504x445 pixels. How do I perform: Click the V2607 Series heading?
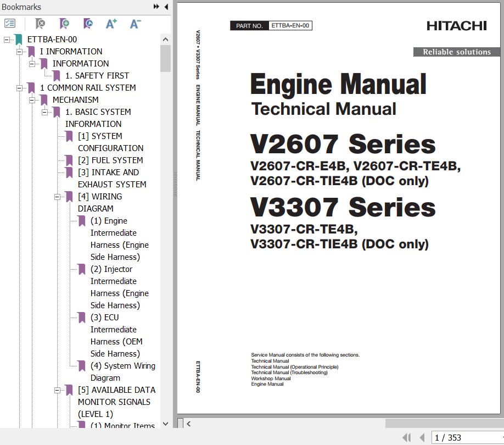click(x=343, y=144)
